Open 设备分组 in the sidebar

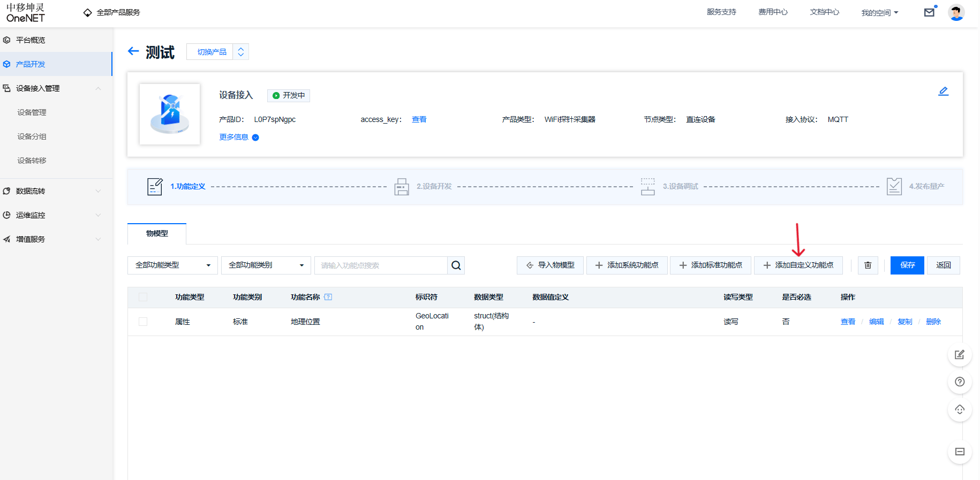[32, 136]
